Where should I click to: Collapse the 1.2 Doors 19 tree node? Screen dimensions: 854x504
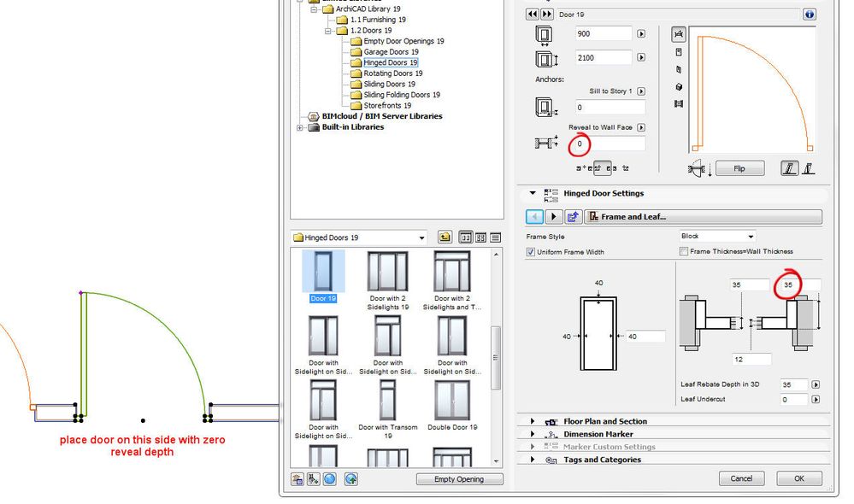click(328, 31)
